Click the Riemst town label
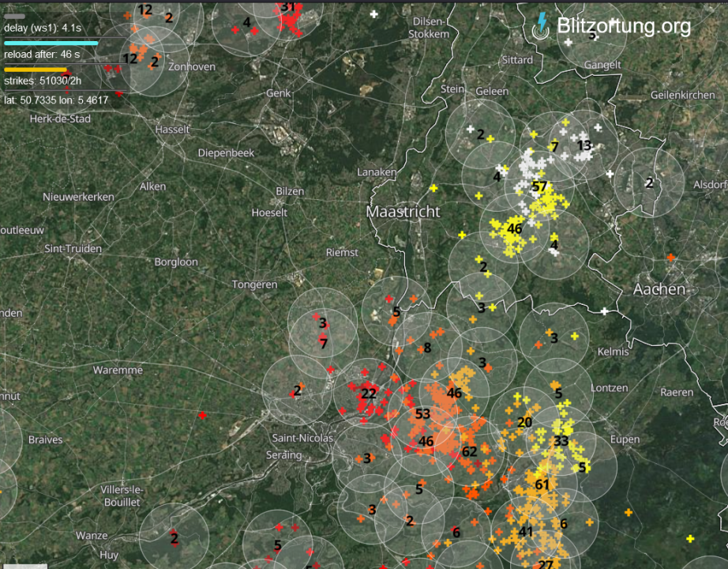728x569 pixels. pyautogui.click(x=342, y=252)
